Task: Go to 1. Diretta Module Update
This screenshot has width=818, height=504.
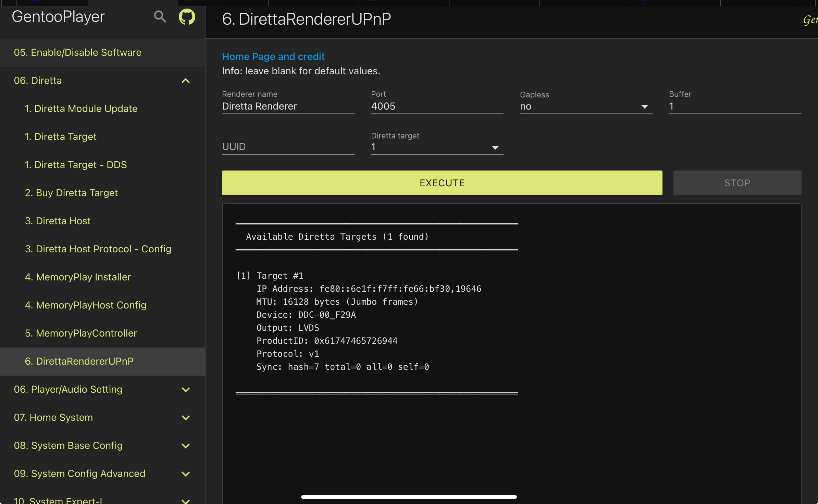Action: [81, 109]
